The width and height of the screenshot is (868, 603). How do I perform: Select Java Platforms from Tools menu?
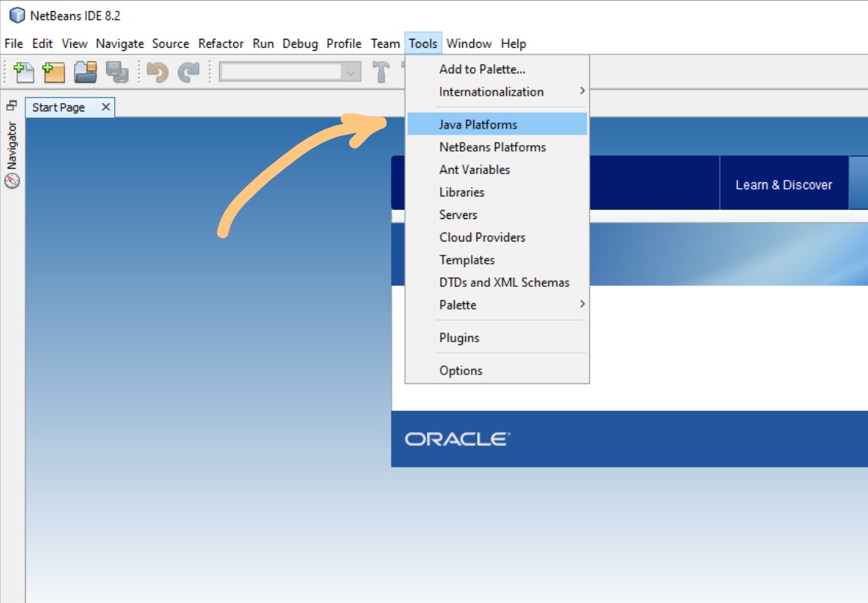[x=496, y=125]
